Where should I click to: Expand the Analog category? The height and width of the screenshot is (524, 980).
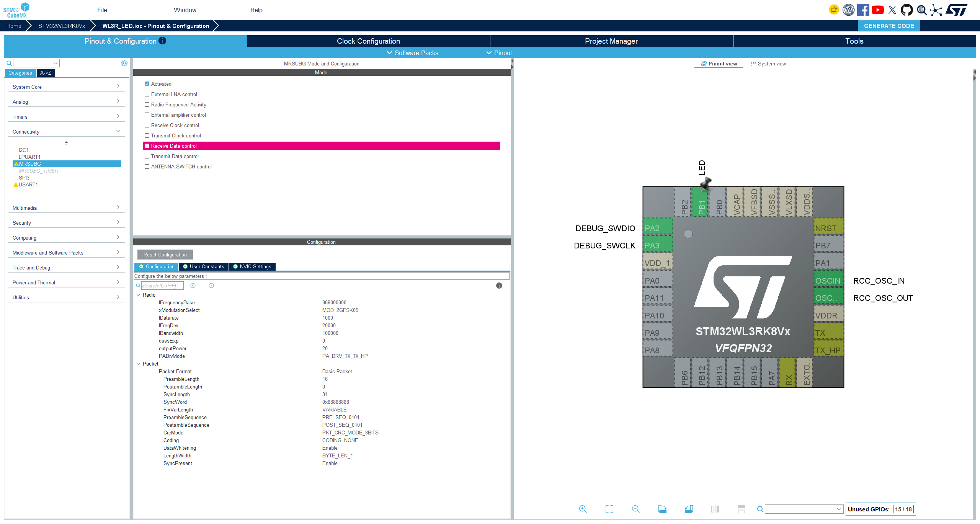66,102
